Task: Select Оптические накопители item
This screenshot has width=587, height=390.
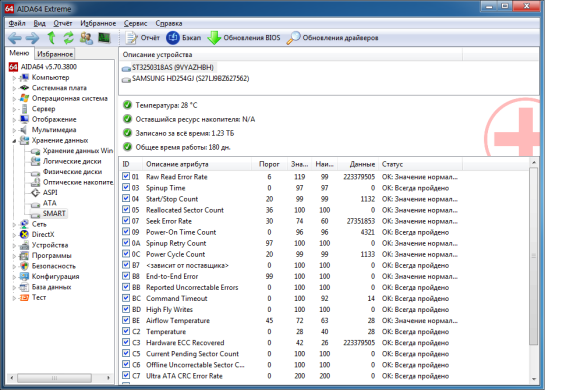Action: 78,182
